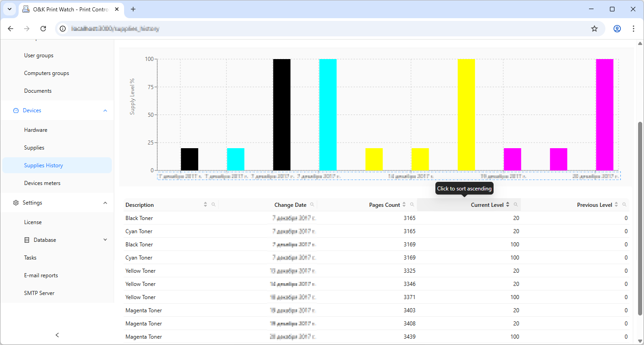Open the Pages Count column search filter
The height and width of the screenshot is (345, 644).
[412, 205]
